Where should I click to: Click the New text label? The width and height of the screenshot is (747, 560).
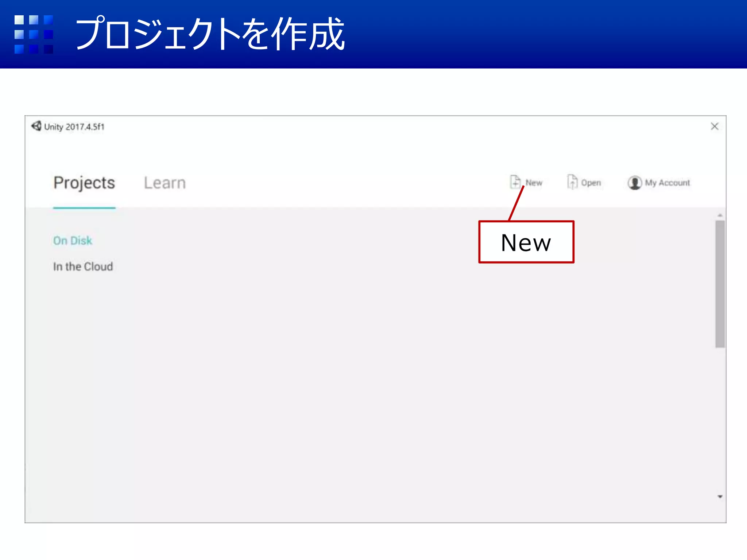(534, 183)
